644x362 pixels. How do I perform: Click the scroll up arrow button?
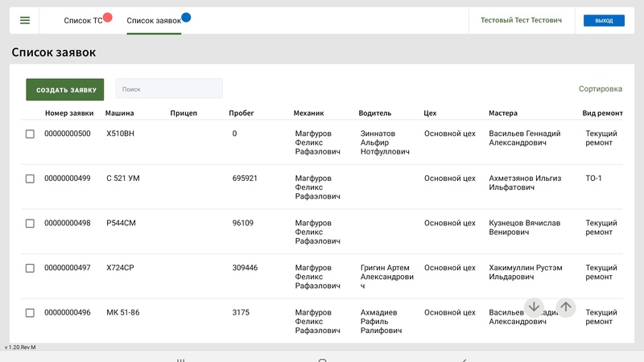coord(566,307)
